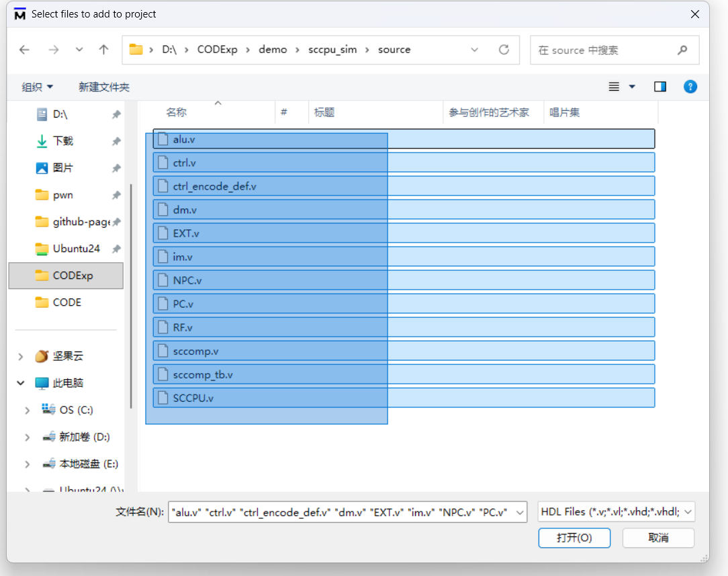The width and height of the screenshot is (728, 576).
Task: Click the up-one-level arrow icon
Action: coord(103,50)
